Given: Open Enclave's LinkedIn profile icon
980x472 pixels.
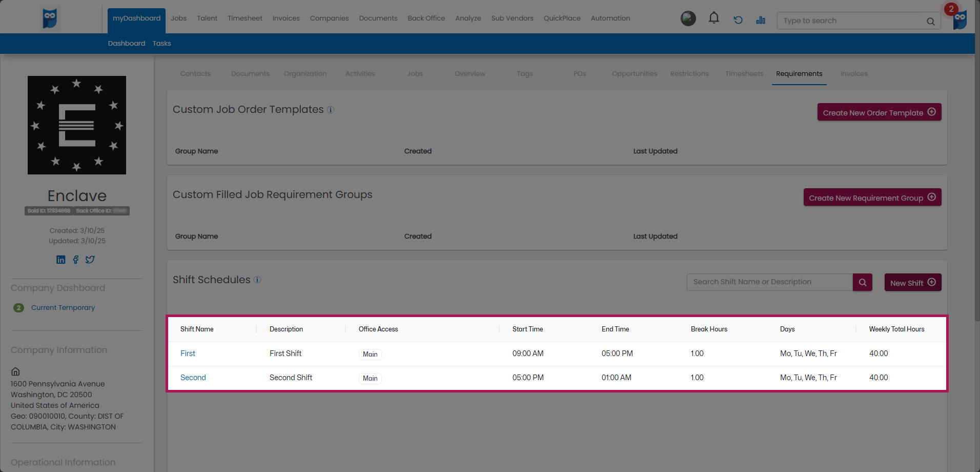Looking at the screenshot, I should [x=61, y=260].
